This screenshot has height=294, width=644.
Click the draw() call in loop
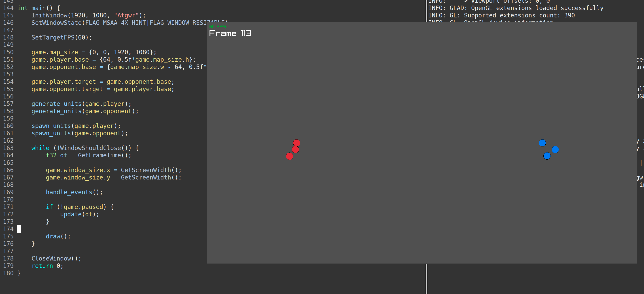tap(58, 236)
